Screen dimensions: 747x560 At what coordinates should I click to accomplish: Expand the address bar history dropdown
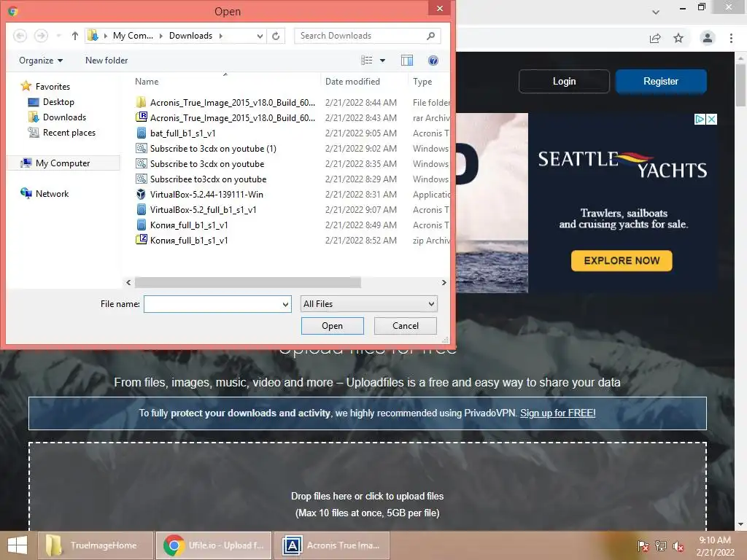coord(260,36)
